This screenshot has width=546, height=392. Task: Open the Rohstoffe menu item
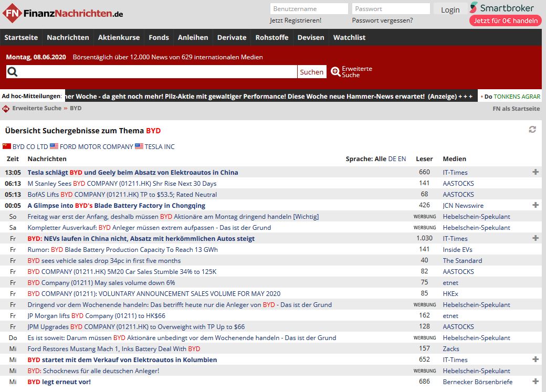272,37
